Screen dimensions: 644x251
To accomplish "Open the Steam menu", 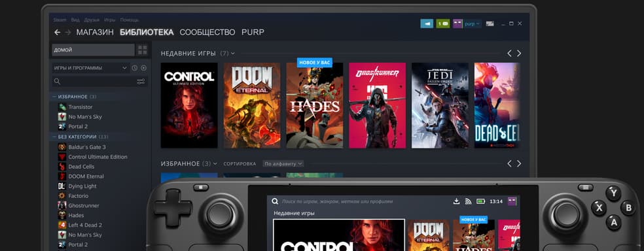I will point(60,20).
